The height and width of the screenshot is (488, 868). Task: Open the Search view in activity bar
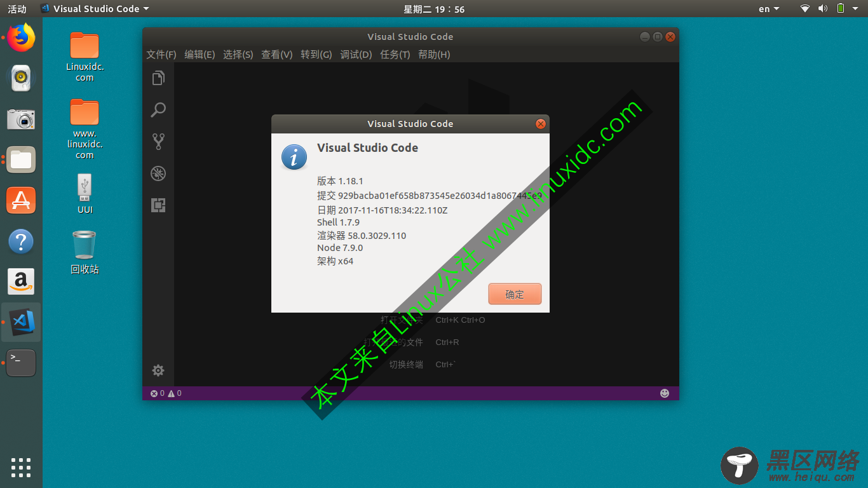click(x=158, y=110)
